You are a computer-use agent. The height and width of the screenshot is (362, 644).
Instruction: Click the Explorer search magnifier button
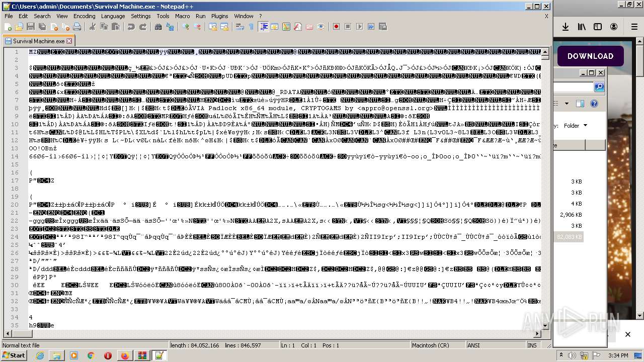(599, 87)
